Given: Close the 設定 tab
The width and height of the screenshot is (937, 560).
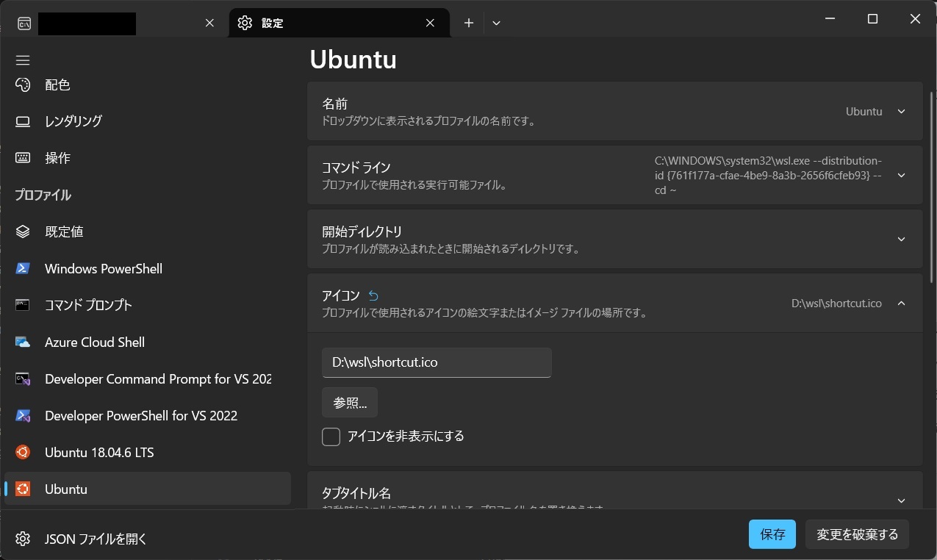Looking at the screenshot, I should pos(431,23).
